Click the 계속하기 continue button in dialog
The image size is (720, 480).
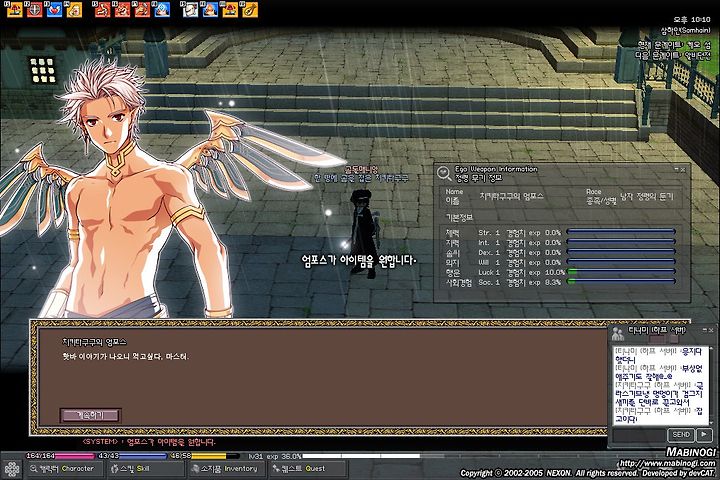click(90, 416)
